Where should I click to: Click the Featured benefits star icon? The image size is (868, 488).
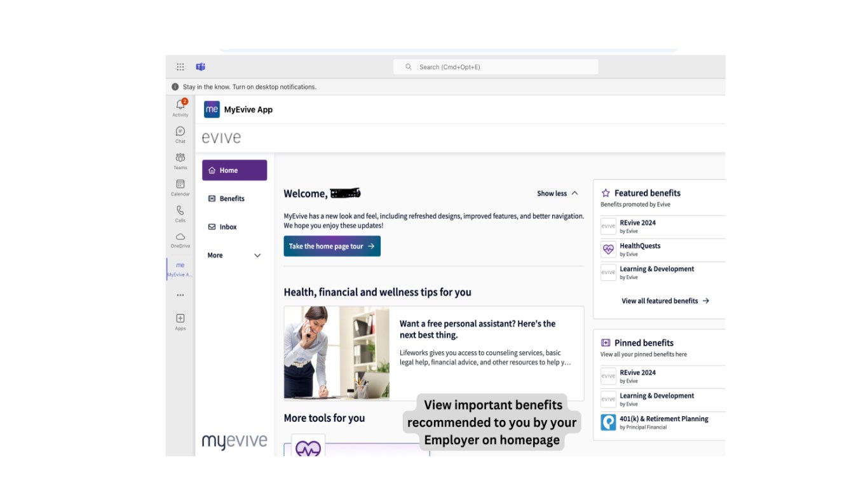coord(606,193)
